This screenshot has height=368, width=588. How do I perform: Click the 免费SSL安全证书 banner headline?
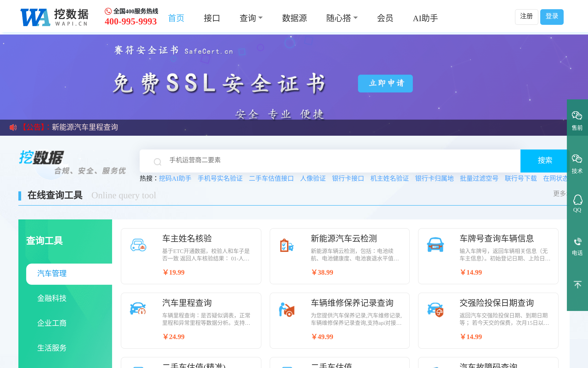(x=219, y=83)
